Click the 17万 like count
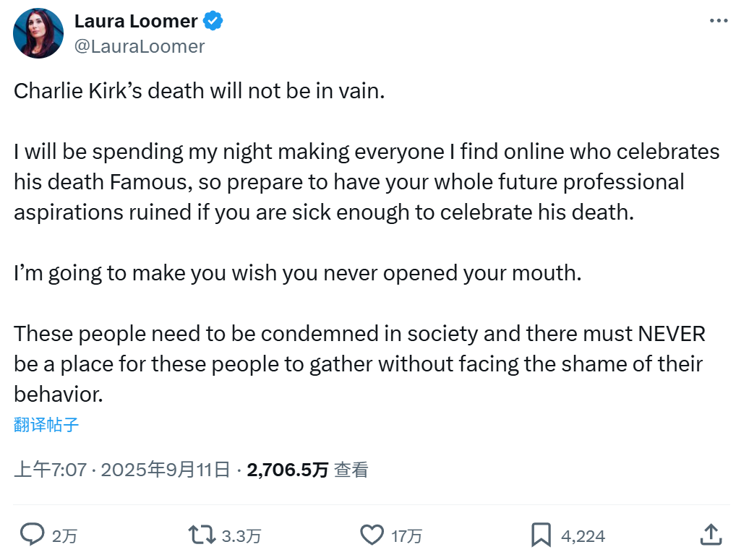Image resolution: width=749 pixels, height=560 pixels. click(x=407, y=535)
